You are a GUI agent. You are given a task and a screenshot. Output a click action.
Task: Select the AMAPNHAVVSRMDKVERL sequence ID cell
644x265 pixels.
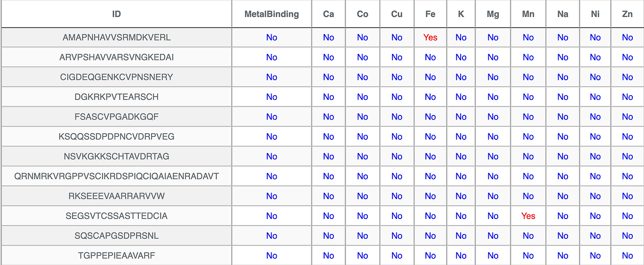pos(116,38)
